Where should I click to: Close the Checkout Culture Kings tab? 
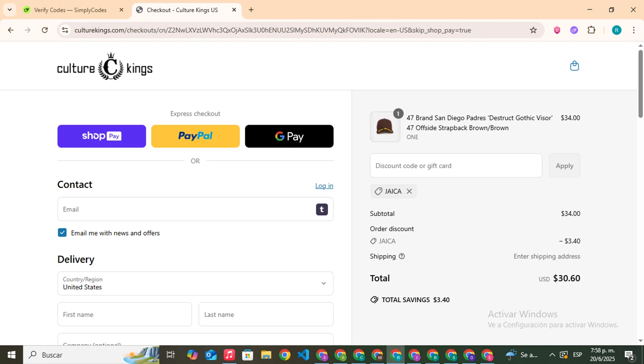click(234, 10)
